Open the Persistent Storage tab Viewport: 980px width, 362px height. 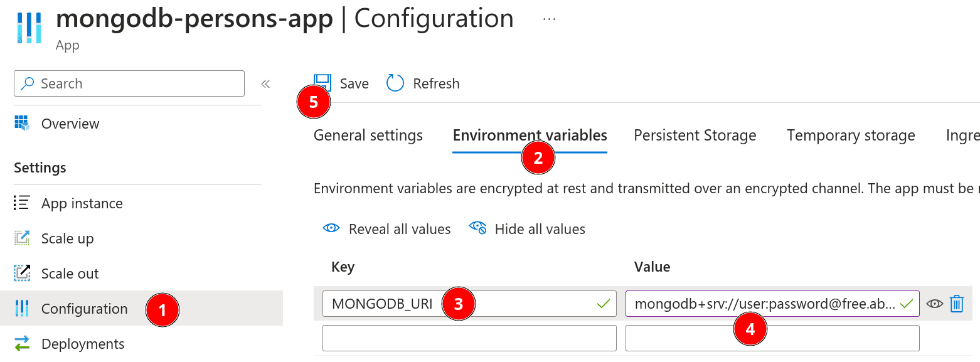695,136
